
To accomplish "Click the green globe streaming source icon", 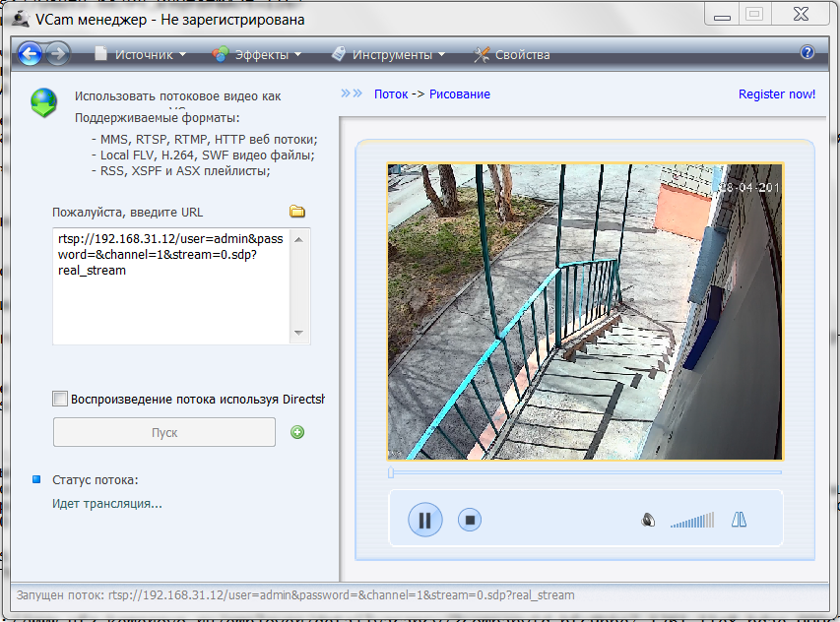I will (43, 102).
